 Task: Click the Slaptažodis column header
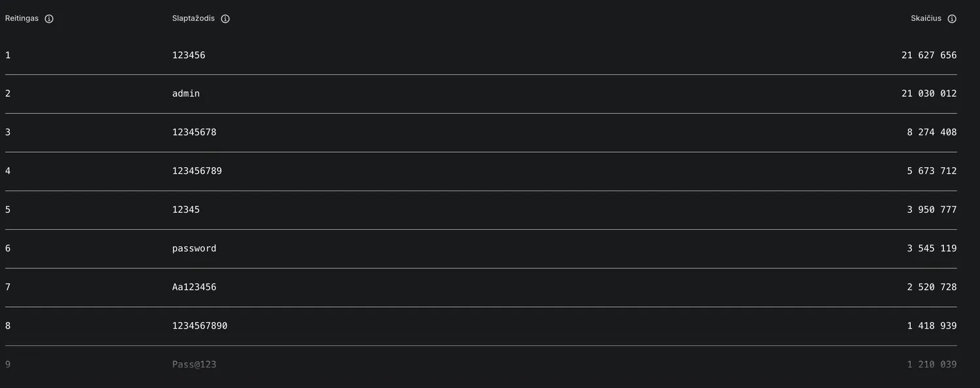point(193,18)
